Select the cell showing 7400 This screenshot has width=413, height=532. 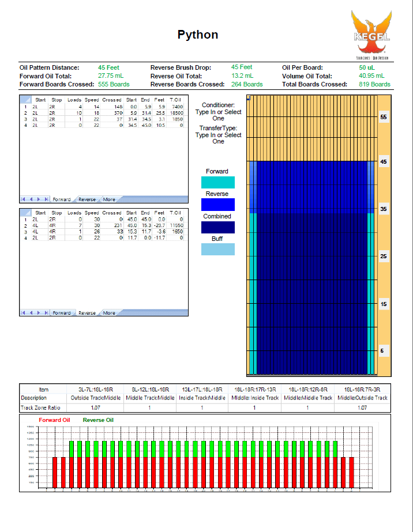point(175,107)
